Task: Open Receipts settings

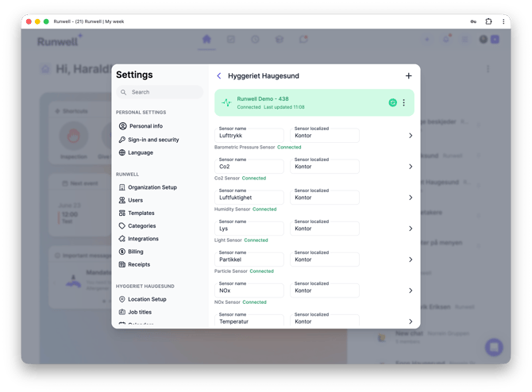Action: pos(134,264)
